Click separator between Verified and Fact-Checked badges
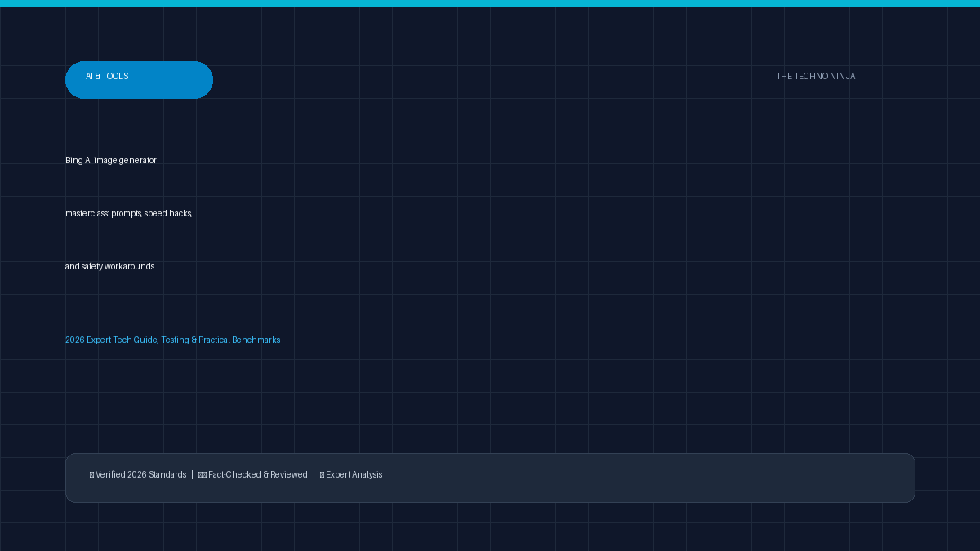 pos(193,475)
